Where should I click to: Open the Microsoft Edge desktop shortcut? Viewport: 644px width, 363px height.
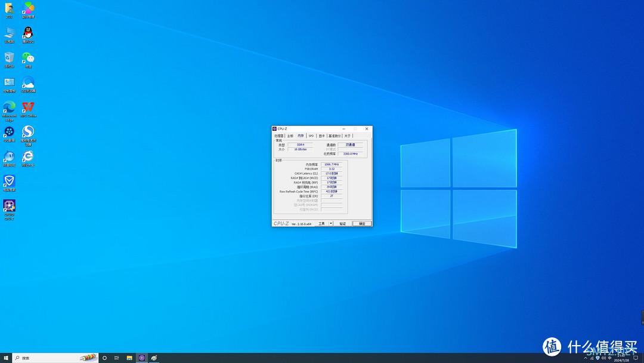pos(9,111)
